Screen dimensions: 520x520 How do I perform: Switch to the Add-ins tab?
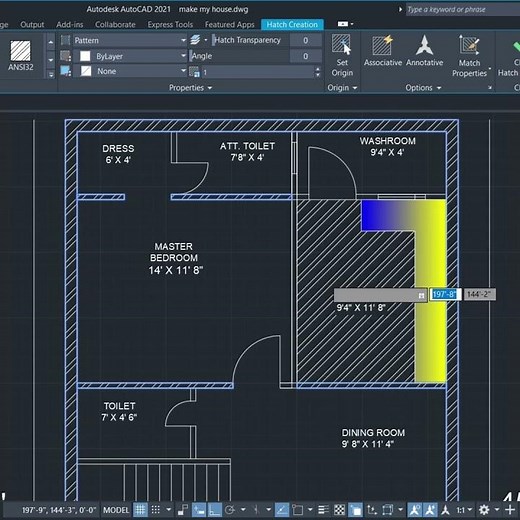(70, 24)
